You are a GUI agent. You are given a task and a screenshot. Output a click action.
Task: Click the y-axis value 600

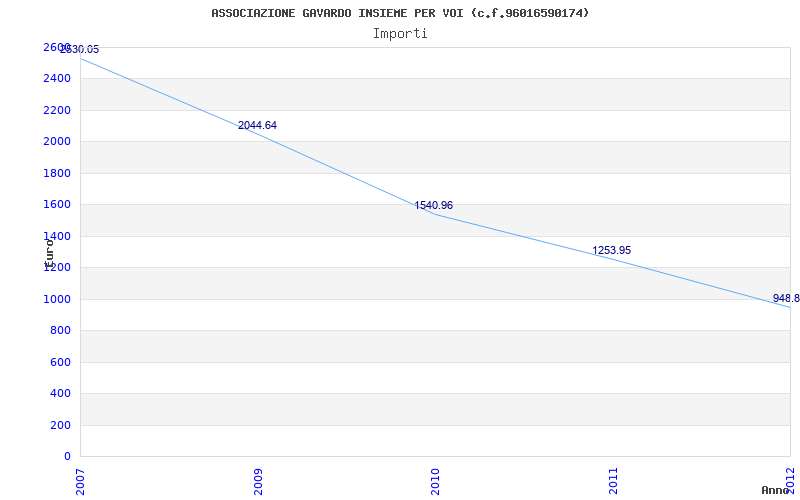click(61, 362)
